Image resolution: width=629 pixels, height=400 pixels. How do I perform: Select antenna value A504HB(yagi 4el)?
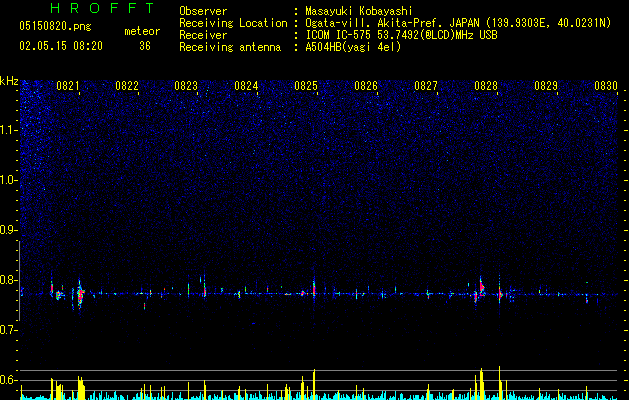pos(353,47)
